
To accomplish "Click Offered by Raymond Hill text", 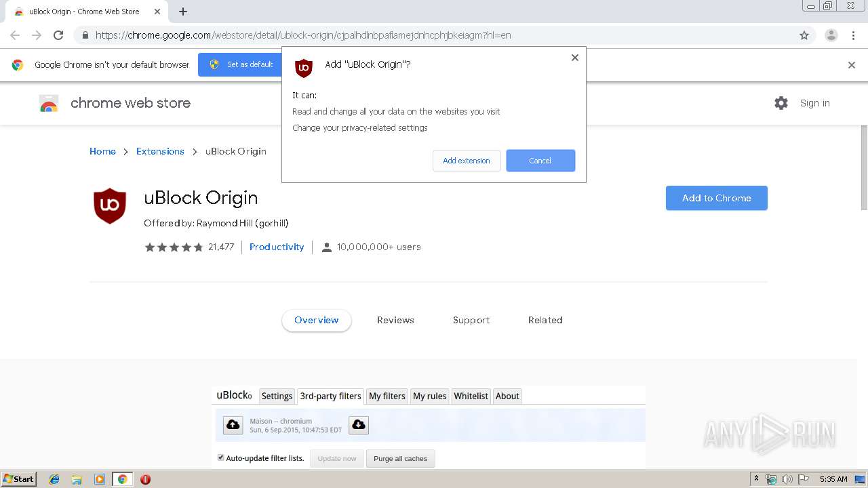I will [x=216, y=223].
